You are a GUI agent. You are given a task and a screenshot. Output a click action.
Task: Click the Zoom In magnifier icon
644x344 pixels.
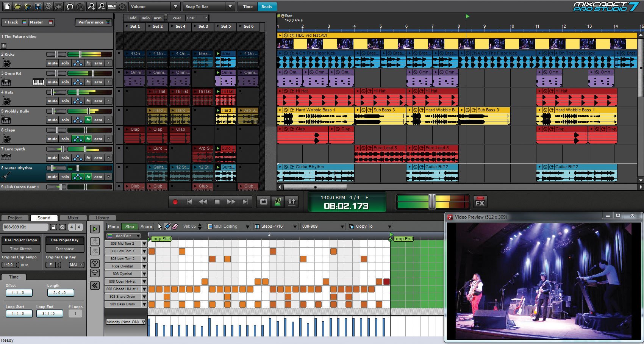pos(92,6)
